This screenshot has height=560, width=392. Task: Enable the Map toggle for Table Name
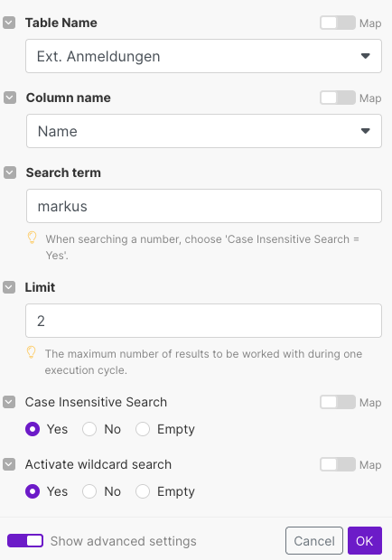(338, 23)
